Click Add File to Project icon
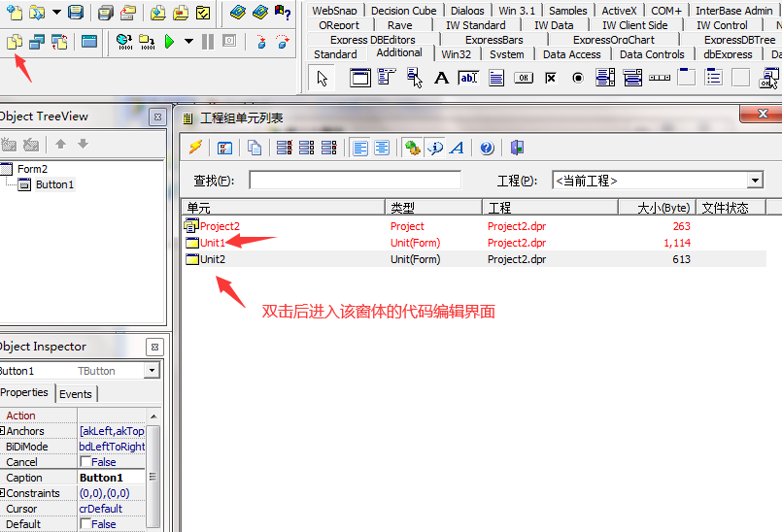 coord(158,12)
